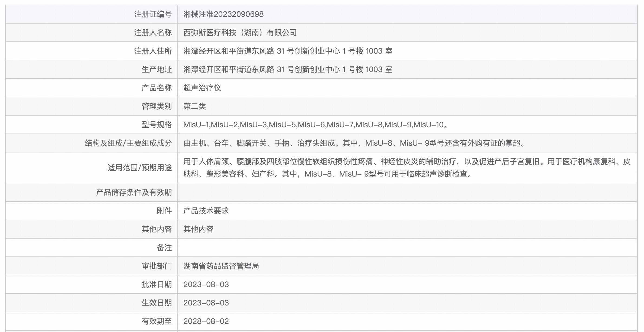The image size is (644, 332).
Task: Click the 产品储存条件及有效期 label
Action: pos(134,193)
